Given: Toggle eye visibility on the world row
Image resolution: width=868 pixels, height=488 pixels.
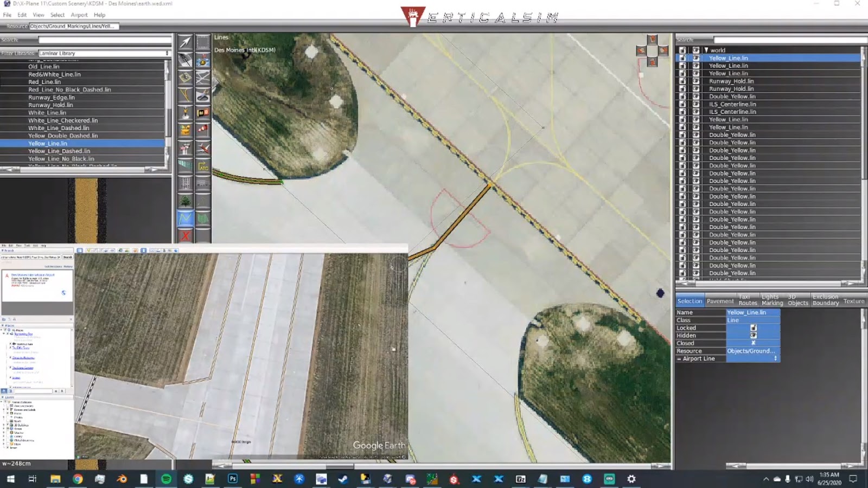Looking at the screenshot, I should (695, 50).
